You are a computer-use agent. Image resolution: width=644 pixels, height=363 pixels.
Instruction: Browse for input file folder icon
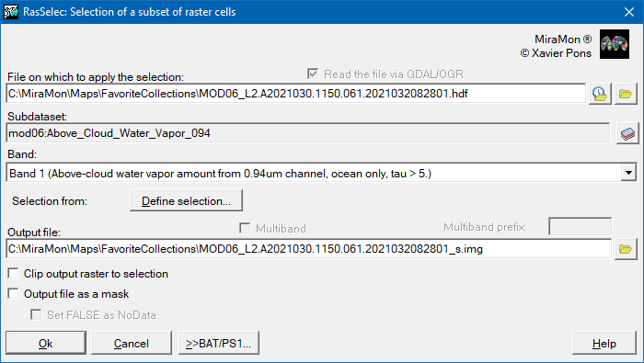(626, 94)
